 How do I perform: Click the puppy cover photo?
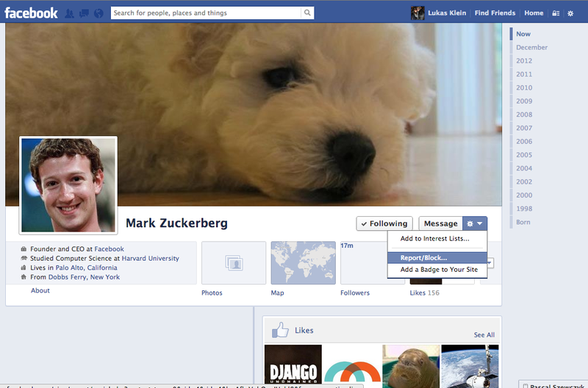coord(254,115)
